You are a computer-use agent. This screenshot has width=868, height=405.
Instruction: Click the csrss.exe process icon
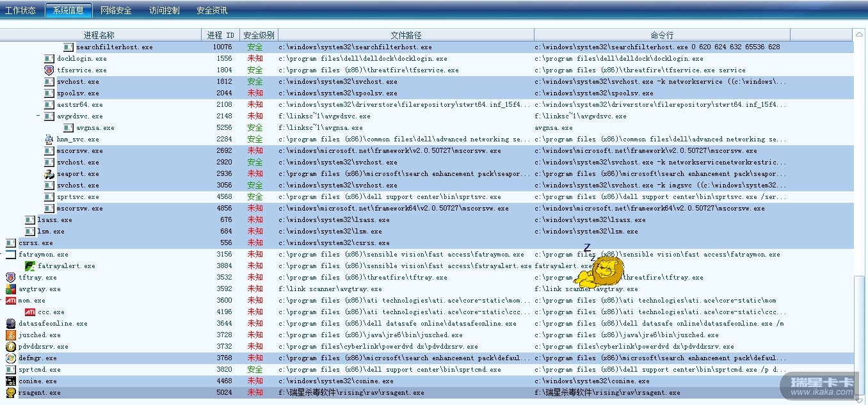(11, 242)
